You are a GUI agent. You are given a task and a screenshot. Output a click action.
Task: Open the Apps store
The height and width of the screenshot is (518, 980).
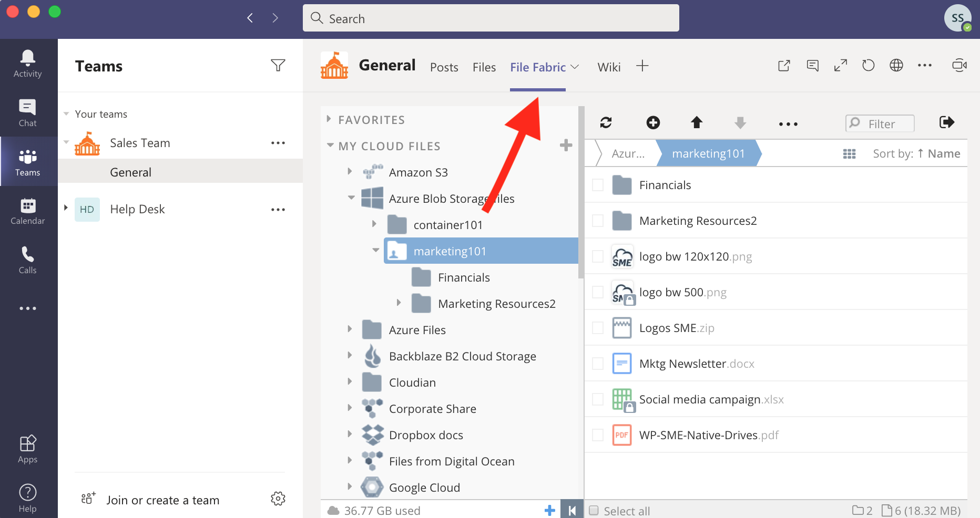(27, 449)
